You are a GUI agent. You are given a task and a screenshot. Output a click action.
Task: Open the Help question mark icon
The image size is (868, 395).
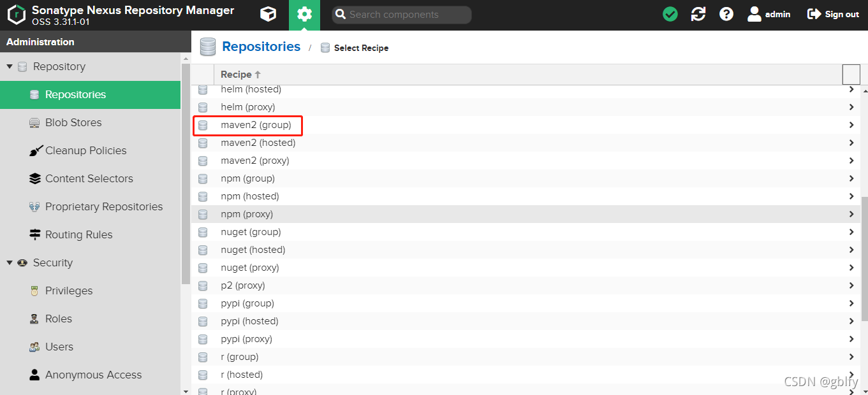pos(726,14)
